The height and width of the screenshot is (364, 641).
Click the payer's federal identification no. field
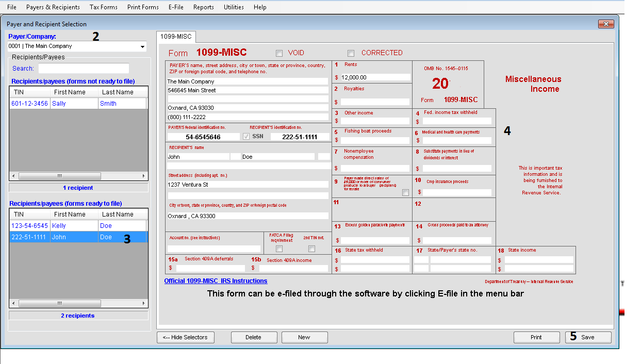click(204, 137)
